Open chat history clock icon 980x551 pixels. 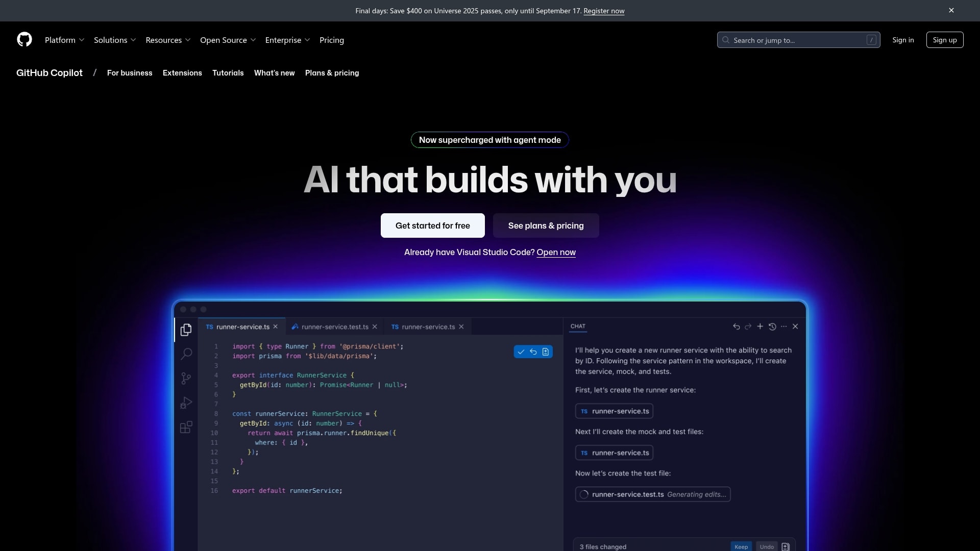[x=772, y=327]
